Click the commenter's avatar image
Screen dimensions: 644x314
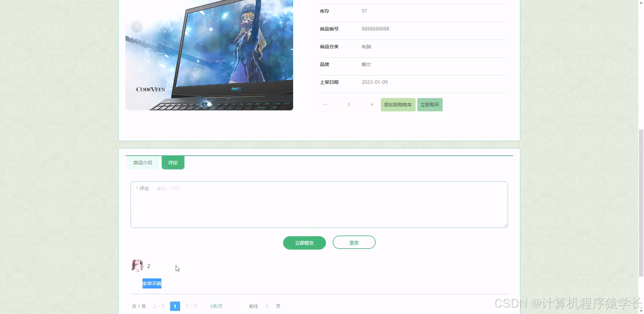pyautogui.click(x=137, y=266)
